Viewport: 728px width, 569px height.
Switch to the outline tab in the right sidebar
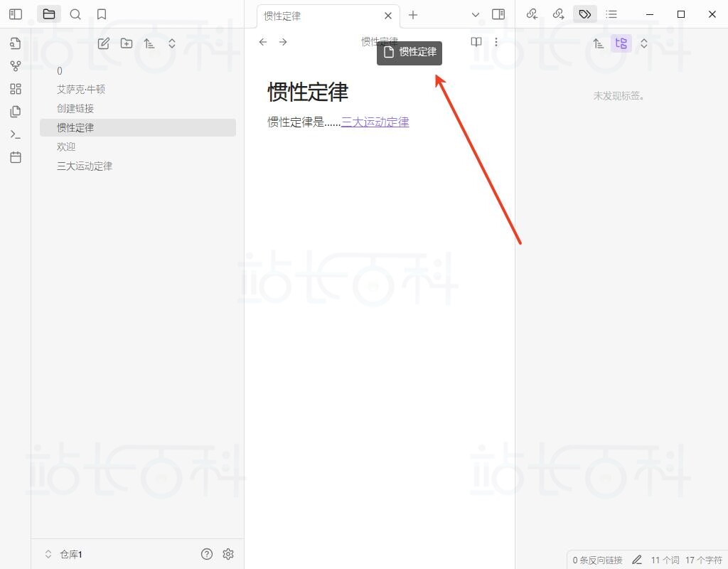611,14
